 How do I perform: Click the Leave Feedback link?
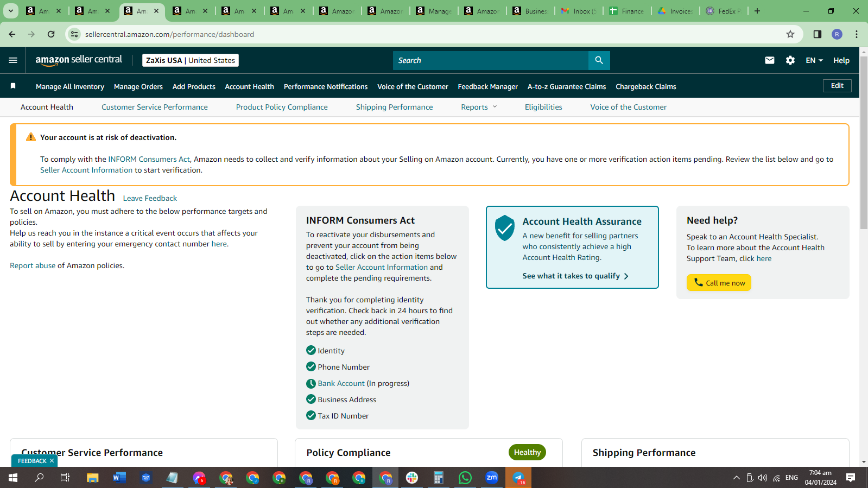pos(150,198)
